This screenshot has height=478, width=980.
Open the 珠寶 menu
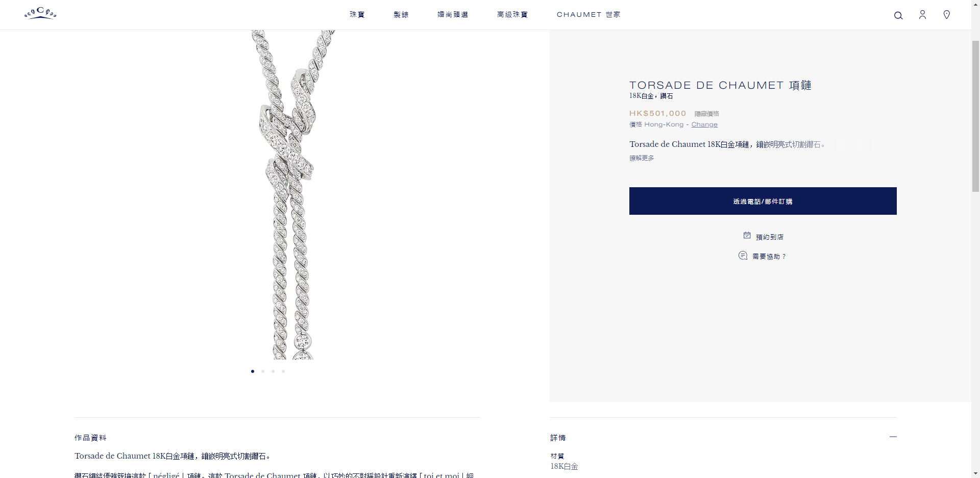click(x=357, y=15)
